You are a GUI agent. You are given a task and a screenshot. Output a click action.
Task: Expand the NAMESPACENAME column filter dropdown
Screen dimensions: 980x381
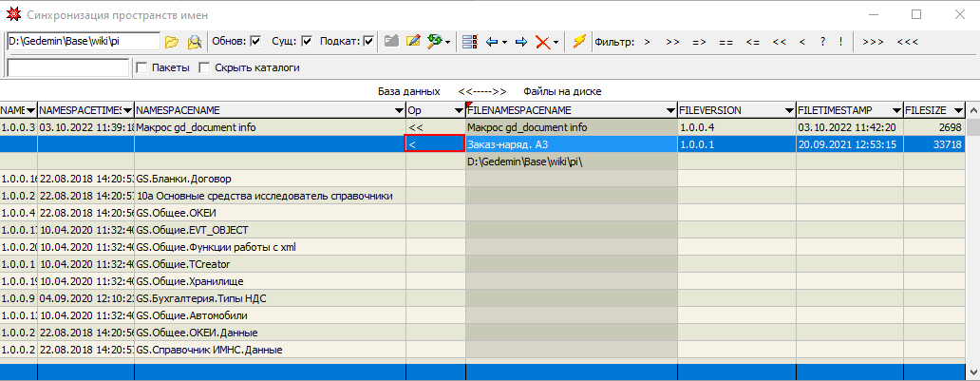click(x=397, y=111)
